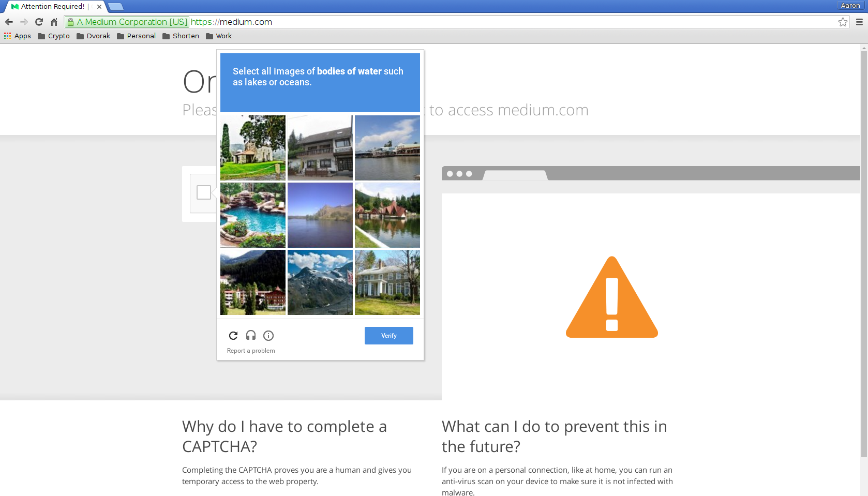
Task: Open CAPTCHA help info icon
Action: click(x=268, y=336)
